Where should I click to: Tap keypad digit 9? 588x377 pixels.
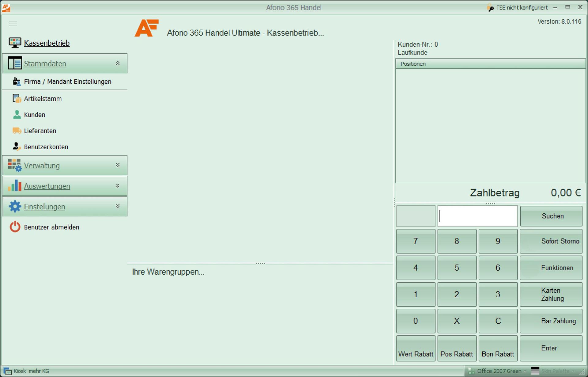[498, 241]
